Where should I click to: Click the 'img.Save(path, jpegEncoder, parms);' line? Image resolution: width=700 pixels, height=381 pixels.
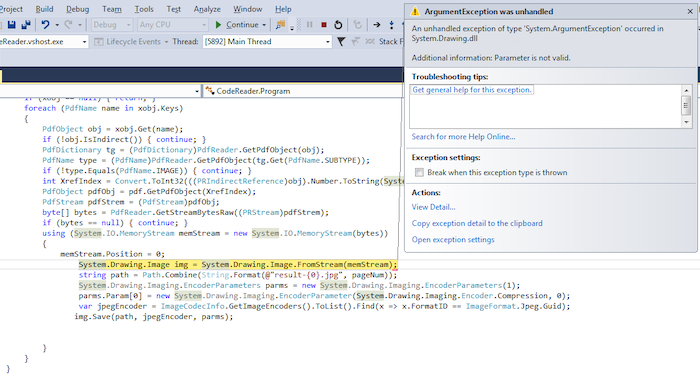(x=154, y=317)
